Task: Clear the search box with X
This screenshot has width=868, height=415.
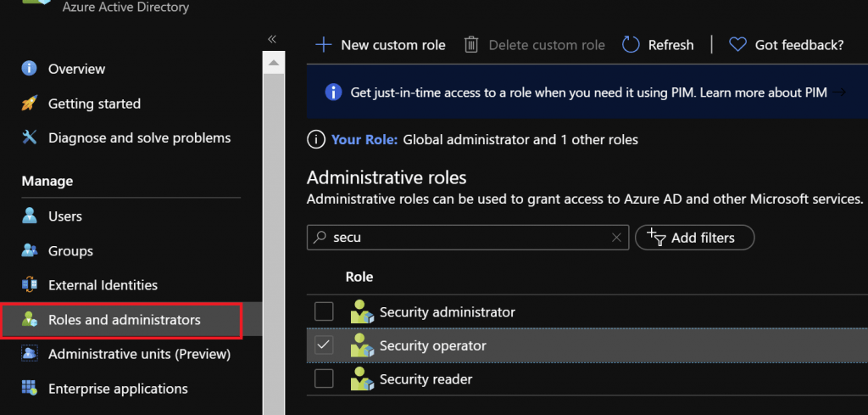Action: [x=616, y=238]
